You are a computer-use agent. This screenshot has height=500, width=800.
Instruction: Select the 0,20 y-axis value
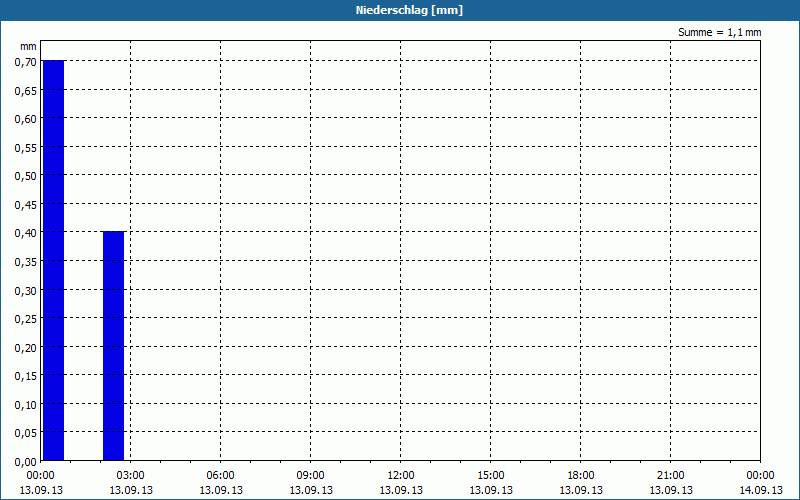click(x=26, y=347)
